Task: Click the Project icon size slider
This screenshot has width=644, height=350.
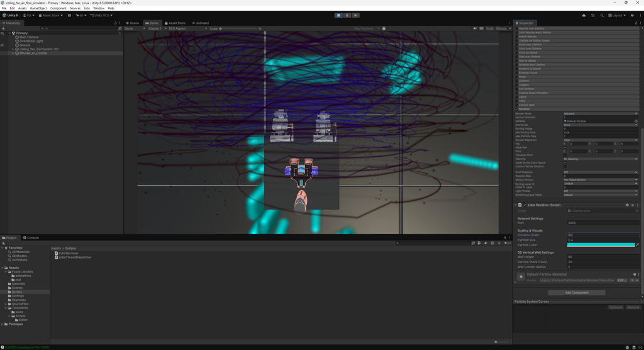Action: click(500, 342)
